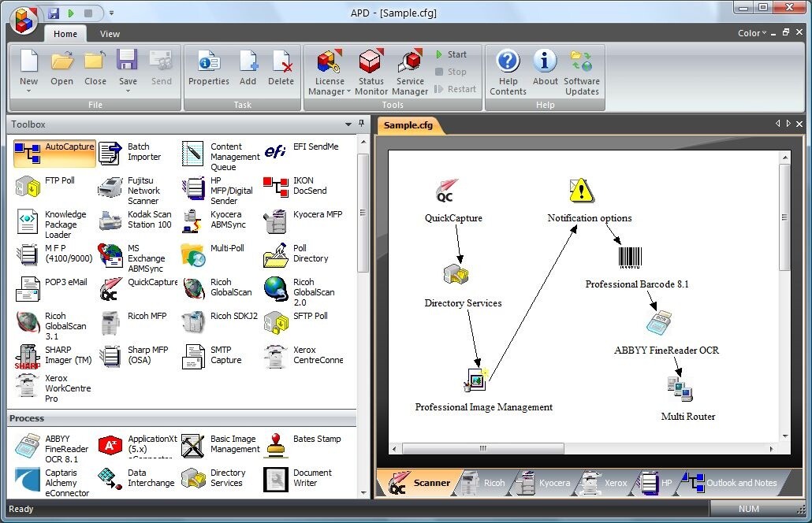Select Fujitsu Network Scanner component
Image resolution: width=812 pixels, height=523 pixels.
[129, 190]
